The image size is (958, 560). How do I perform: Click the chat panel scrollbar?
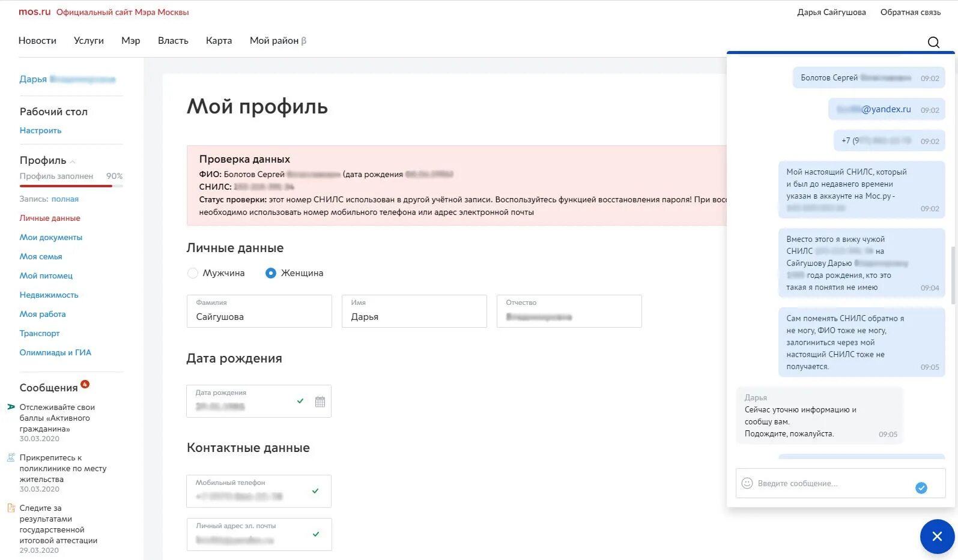click(x=953, y=274)
